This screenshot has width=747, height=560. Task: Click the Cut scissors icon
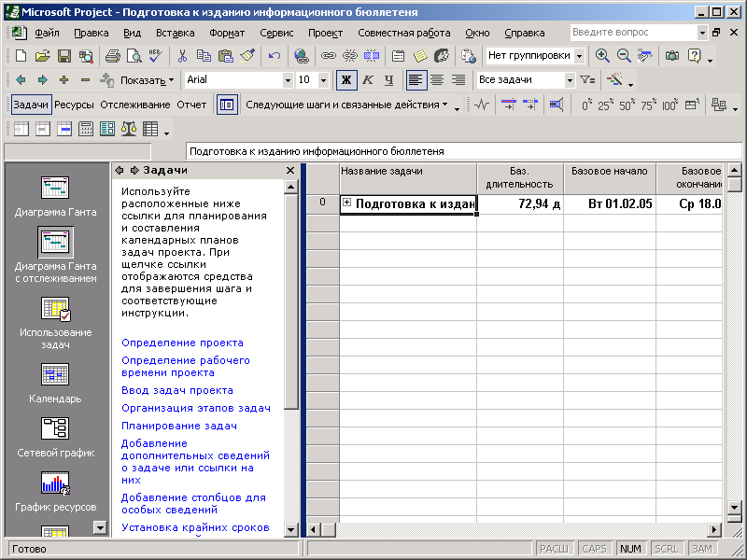[x=182, y=56]
